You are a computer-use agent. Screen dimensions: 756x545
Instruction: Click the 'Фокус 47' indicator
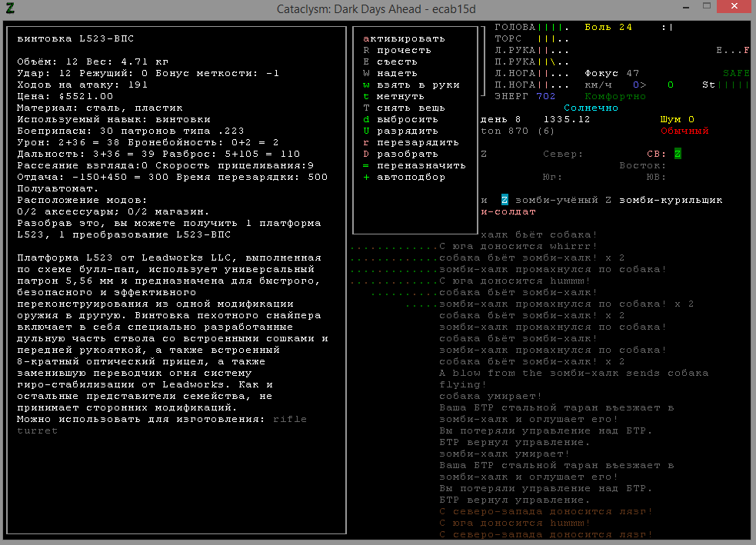[x=612, y=73]
